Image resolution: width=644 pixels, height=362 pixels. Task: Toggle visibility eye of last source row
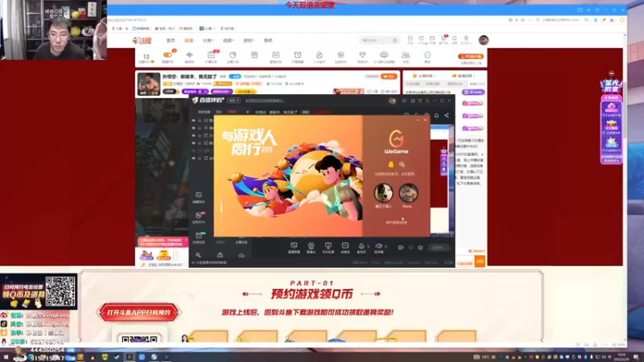click(193, 158)
